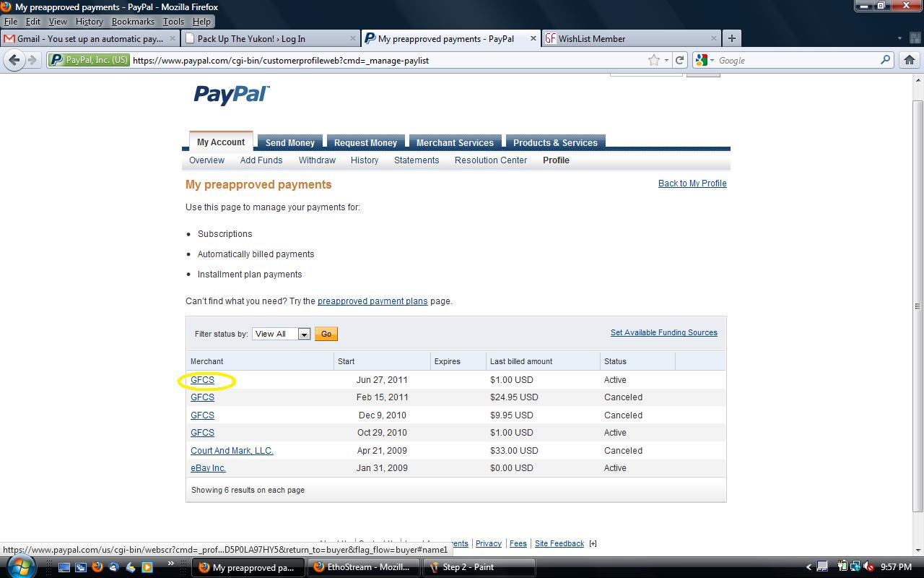The width and height of the screenshot is (924, 578).
Task: Open GFCS payment started Jun 27, 2011
Action: [x=202, y=380]
